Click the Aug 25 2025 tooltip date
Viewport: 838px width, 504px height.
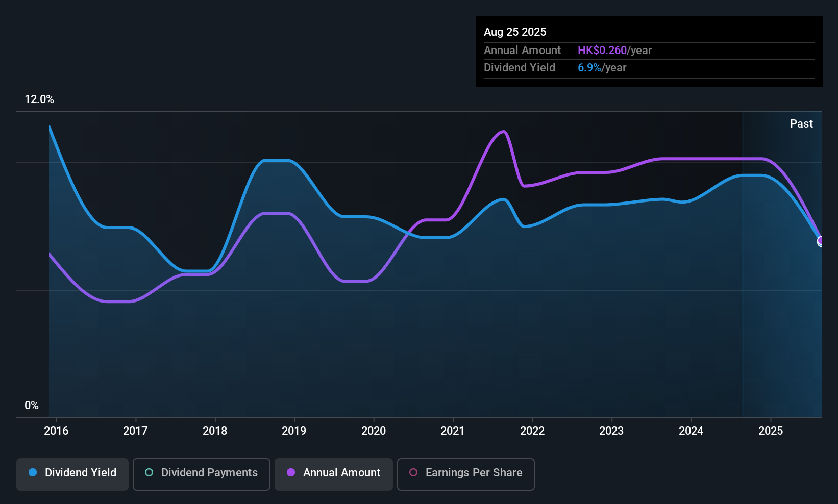pos(515,32)
